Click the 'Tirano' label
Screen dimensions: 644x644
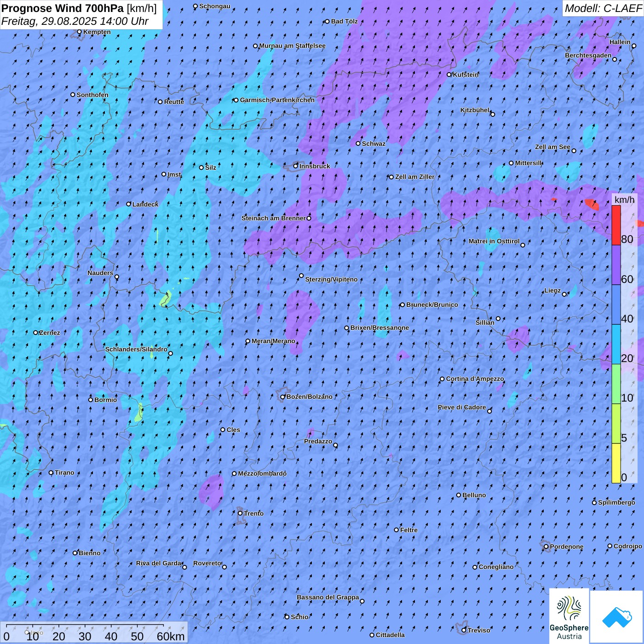pyautogui.click(x=64, y=472)
